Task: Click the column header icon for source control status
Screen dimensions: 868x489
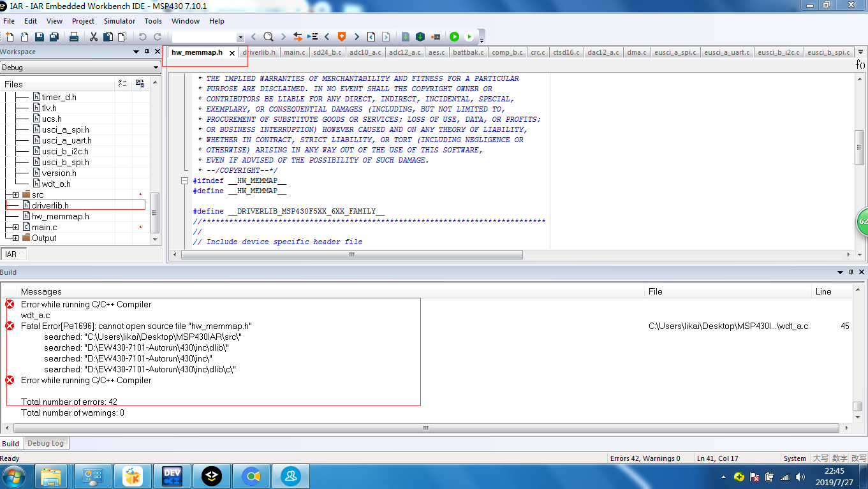Action: [140, 84]
